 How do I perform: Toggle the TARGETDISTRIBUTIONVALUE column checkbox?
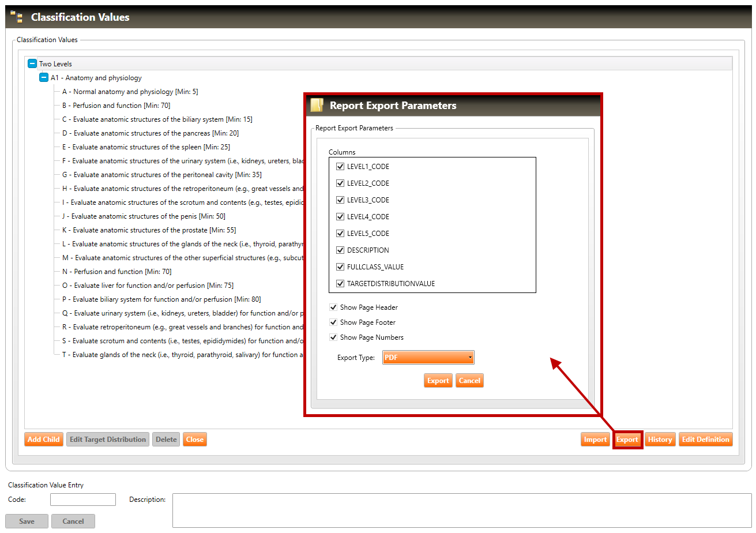tap(340, 284)
